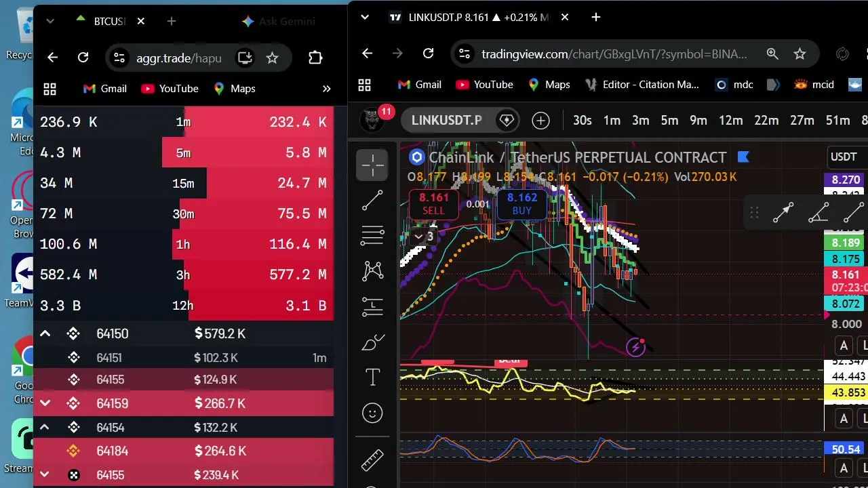Viewport: 868px width, 488px height.
Task: Open the emoji and icons tool
Action: [x=372, y=413]
